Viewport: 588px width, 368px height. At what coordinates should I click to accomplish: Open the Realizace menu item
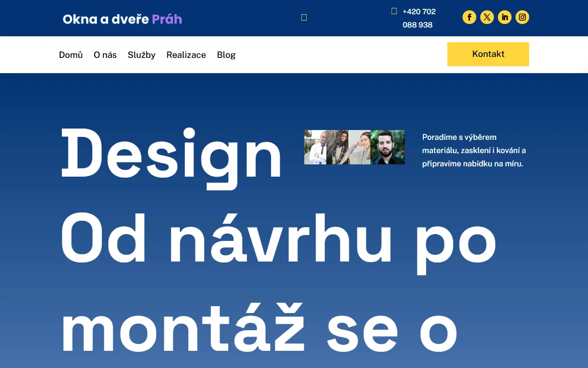coord(186,55)
